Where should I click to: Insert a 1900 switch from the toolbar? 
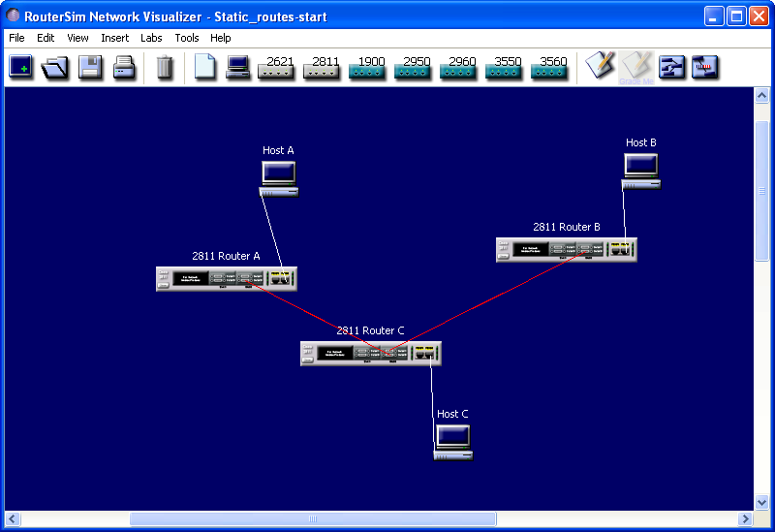[367, 67]
